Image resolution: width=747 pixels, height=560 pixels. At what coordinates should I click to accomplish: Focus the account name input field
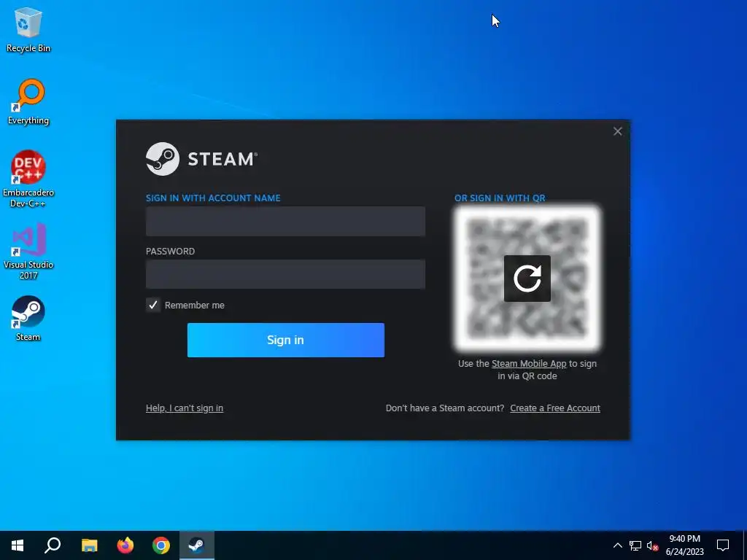(x=285, y=221)
